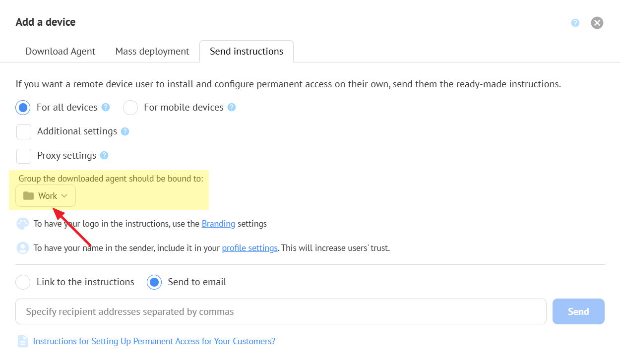The height and width of the screenshot is (364, 620).
Task: Open the Work group dropdown
Action: pyautogui.click(x=46, y=196)
